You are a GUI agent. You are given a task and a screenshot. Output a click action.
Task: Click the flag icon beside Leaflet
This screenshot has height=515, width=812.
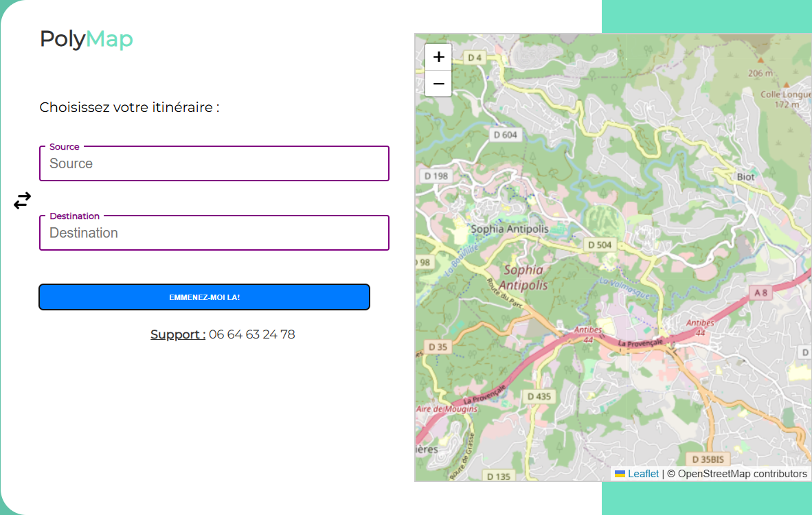(x=620, y=474)
